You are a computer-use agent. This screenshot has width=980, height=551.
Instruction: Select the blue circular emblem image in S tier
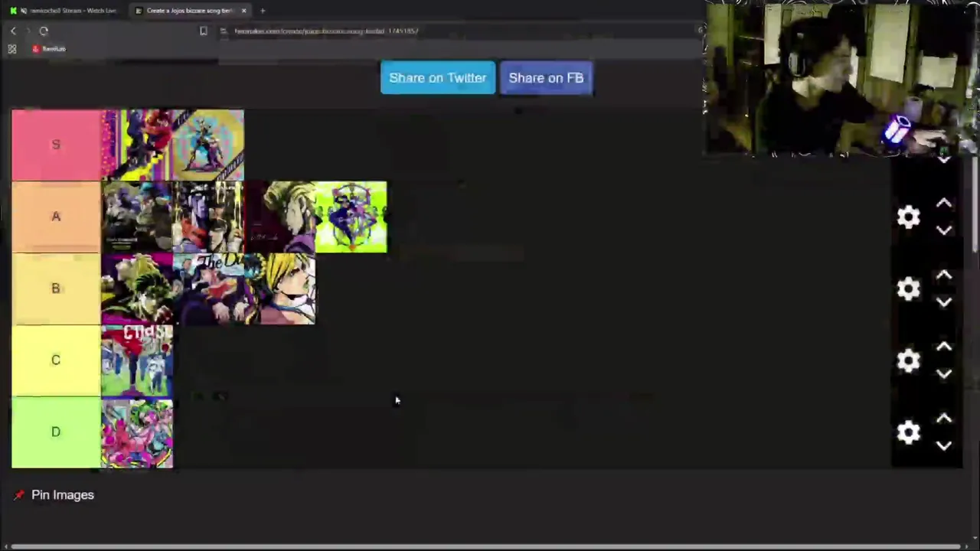pos(208,145)
